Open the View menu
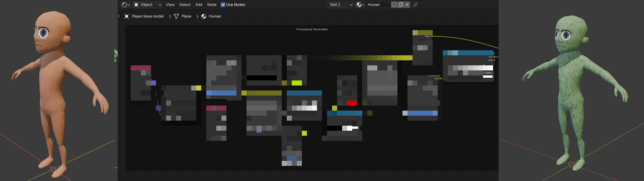644x181 pixels. (x=170, y=5)
